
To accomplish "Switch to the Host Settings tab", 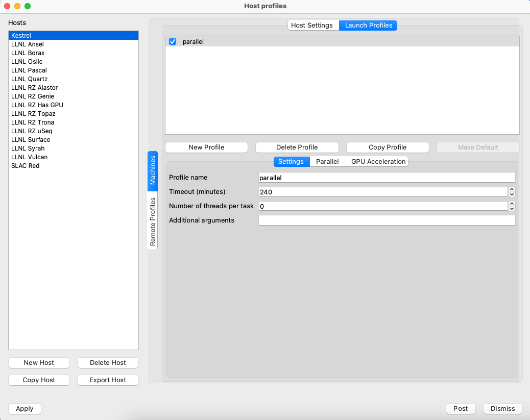I will (x=311, y=25).
